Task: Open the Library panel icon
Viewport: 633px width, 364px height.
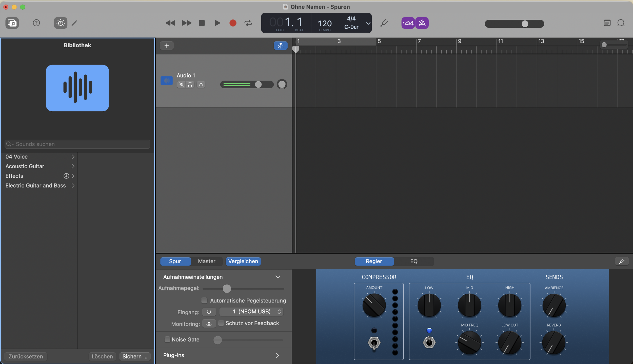Action: coord(12,23)
